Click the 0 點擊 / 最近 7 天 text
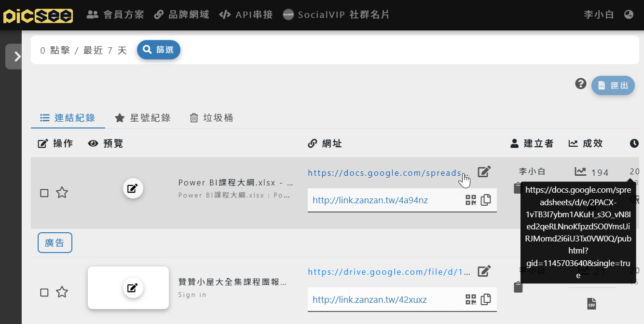Viewport: 644px width, 324px height. 83,50
